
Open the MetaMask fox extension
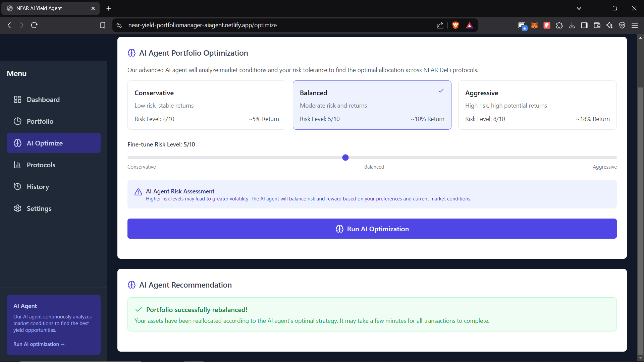tap(534, 25)
